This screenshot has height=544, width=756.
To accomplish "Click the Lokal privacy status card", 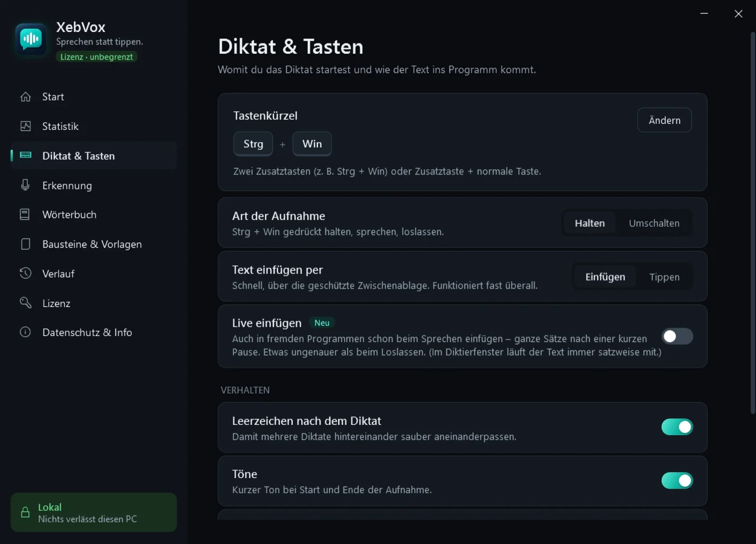I will point(94,513).
